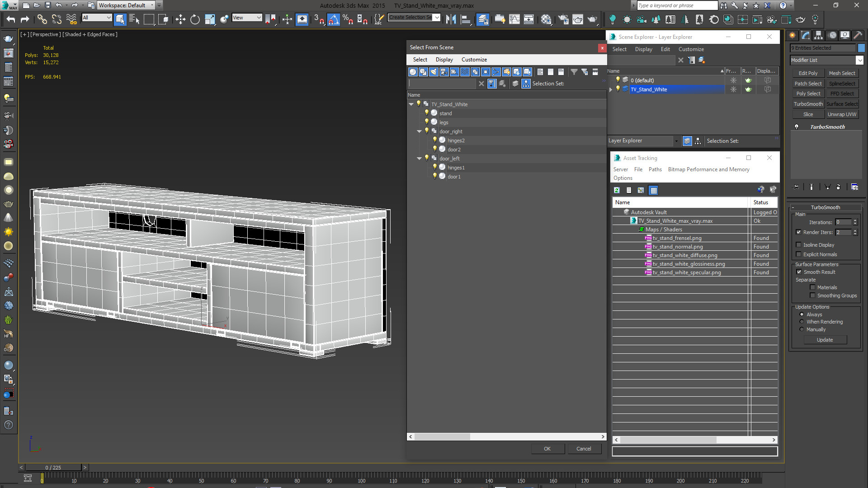Click the Undo arrow icon
868x488 pixels.
point(11,19)
